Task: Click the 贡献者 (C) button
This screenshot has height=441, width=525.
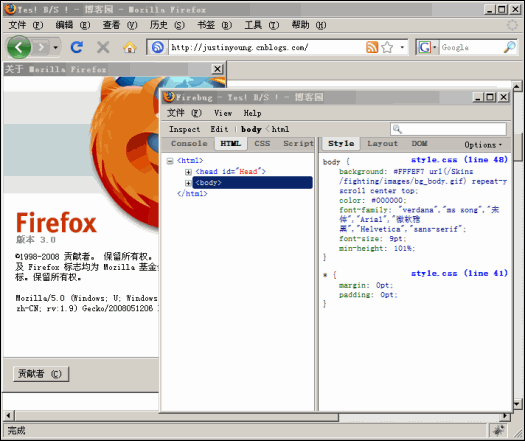Action: (41, 374)
